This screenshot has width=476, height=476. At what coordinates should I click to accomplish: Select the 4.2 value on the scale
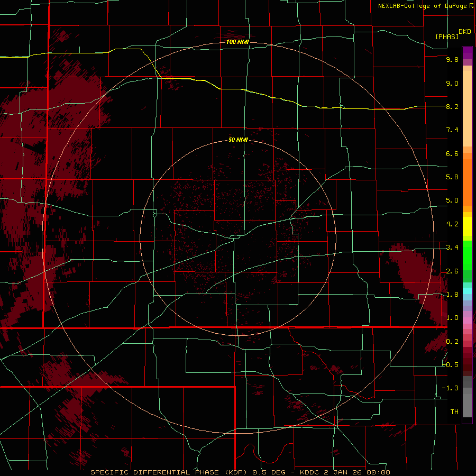pyautogui.click(x=452, y=224)
